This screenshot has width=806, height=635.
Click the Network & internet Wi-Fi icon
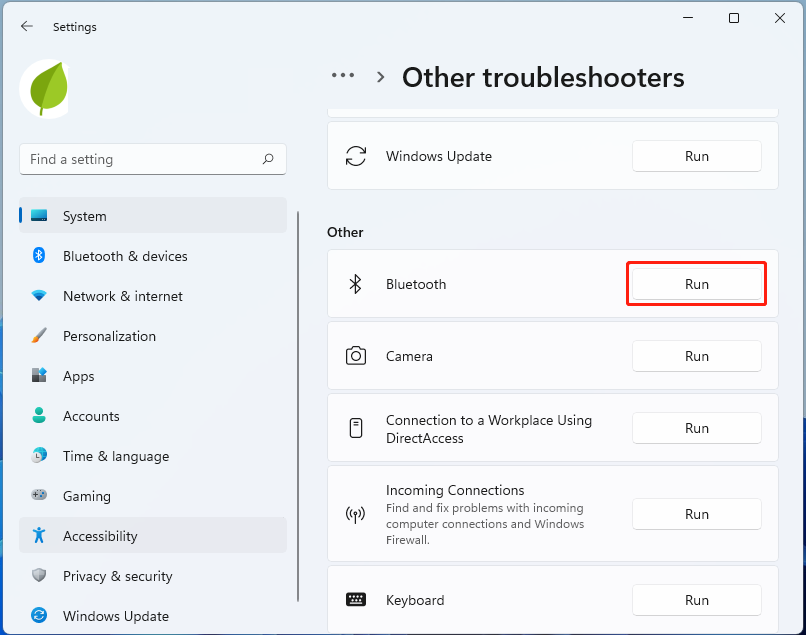coord(39,296)
